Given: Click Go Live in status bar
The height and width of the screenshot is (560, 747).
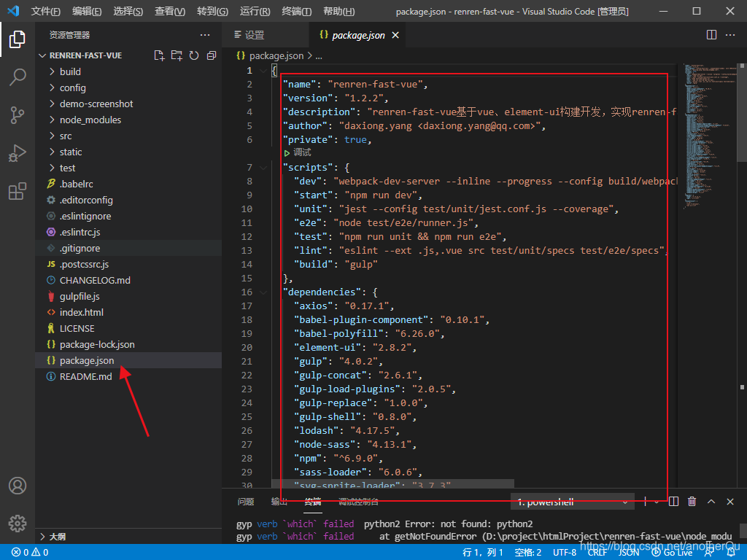Looking at the screenshot, I should [x=672, y=553].
